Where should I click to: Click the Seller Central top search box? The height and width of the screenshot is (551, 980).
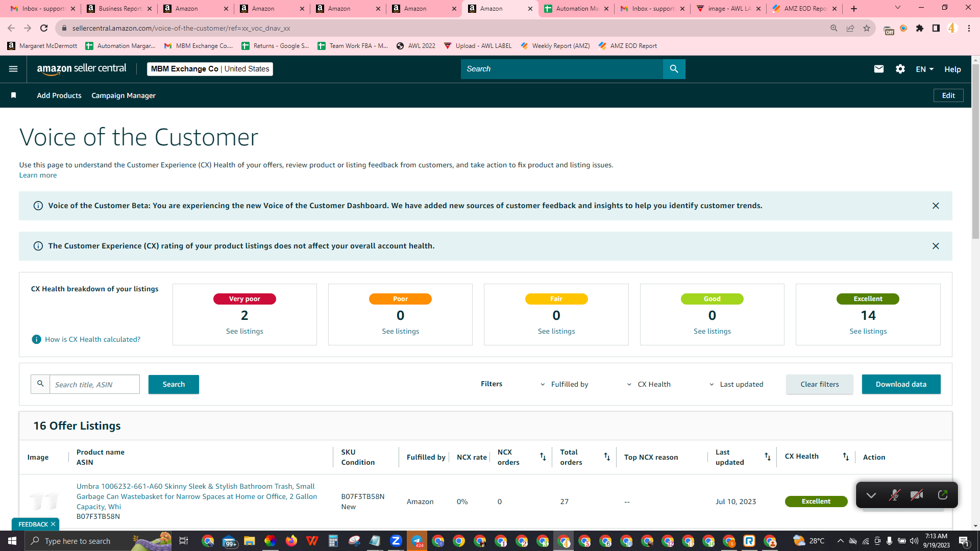pyautogui.click(x=561, y=69)
